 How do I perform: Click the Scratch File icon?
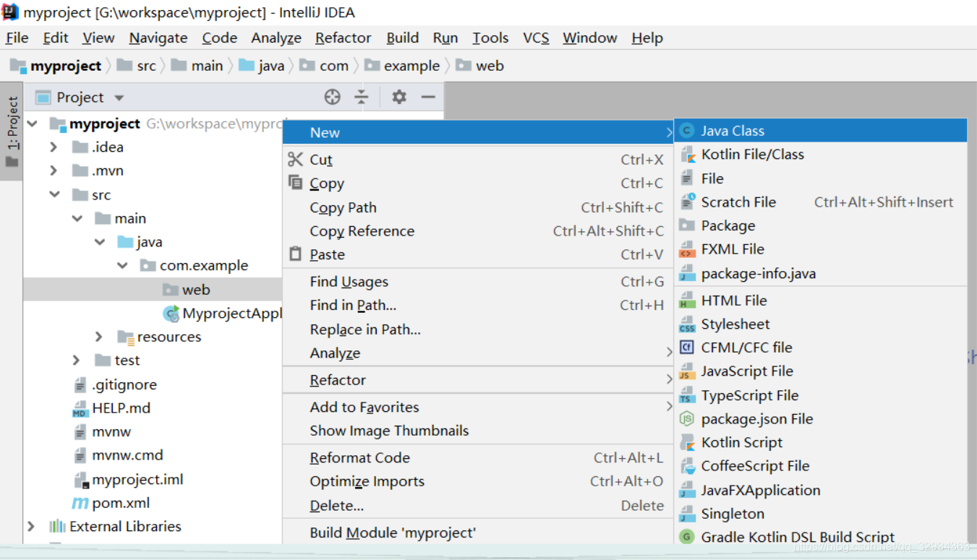point(687,202)
